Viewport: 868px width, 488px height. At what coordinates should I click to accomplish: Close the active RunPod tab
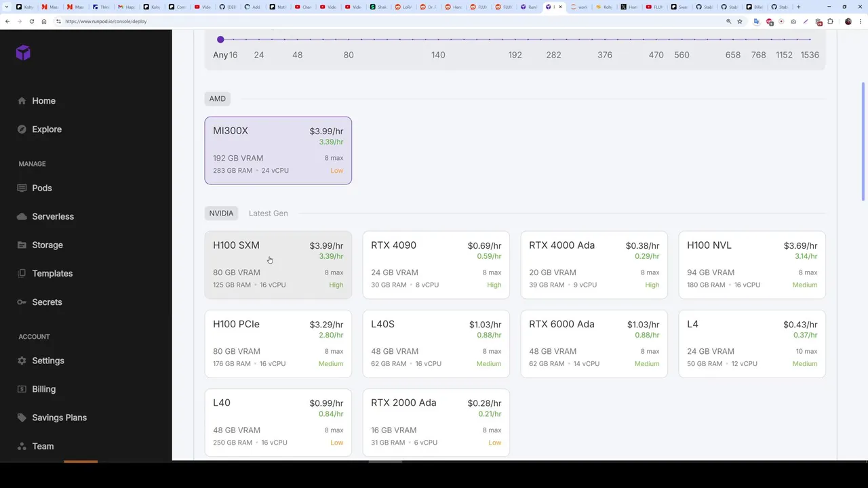click(560, 7)
